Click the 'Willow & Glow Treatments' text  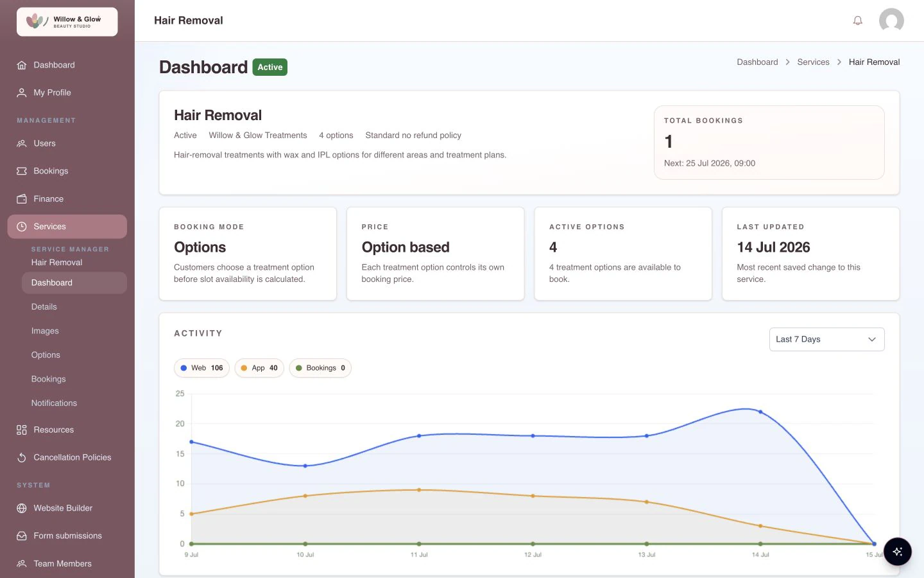point(258,136)
